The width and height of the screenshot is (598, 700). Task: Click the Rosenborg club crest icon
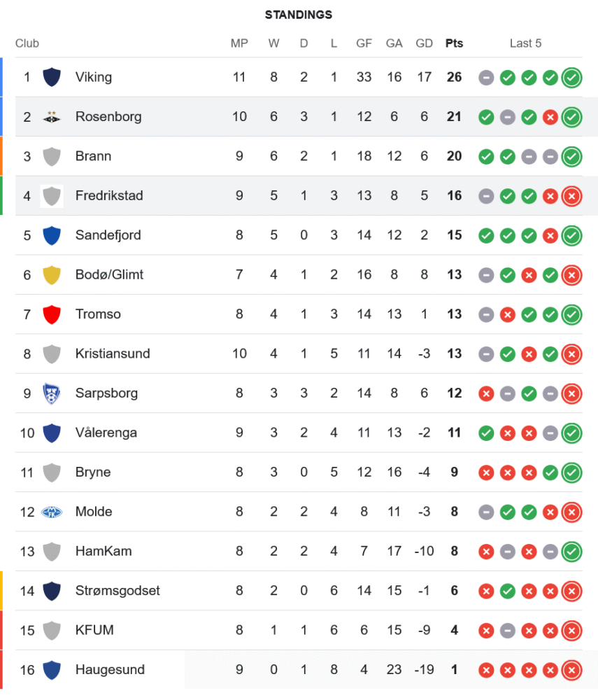tap(52, 117)
